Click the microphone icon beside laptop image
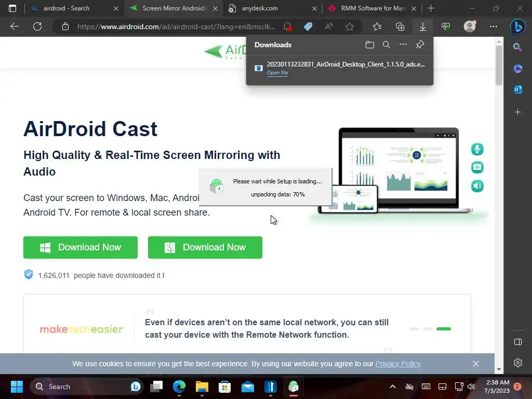Image resolution: width=532 pixels, height=399 pixels. click(477, 149)
